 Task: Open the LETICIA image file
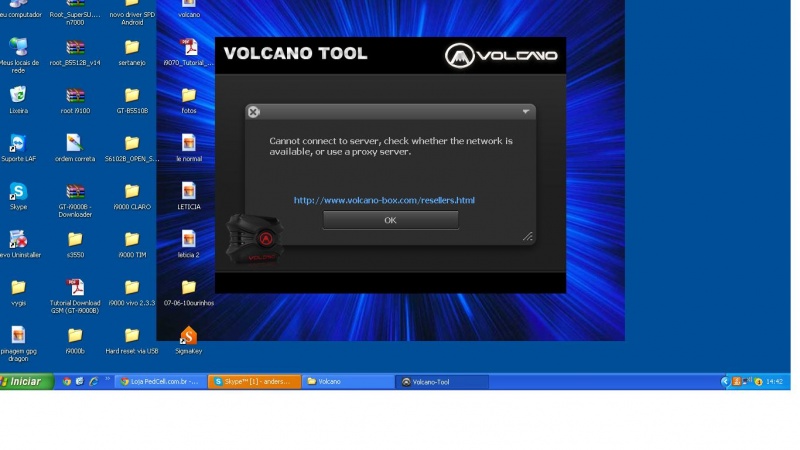[189, 196]
